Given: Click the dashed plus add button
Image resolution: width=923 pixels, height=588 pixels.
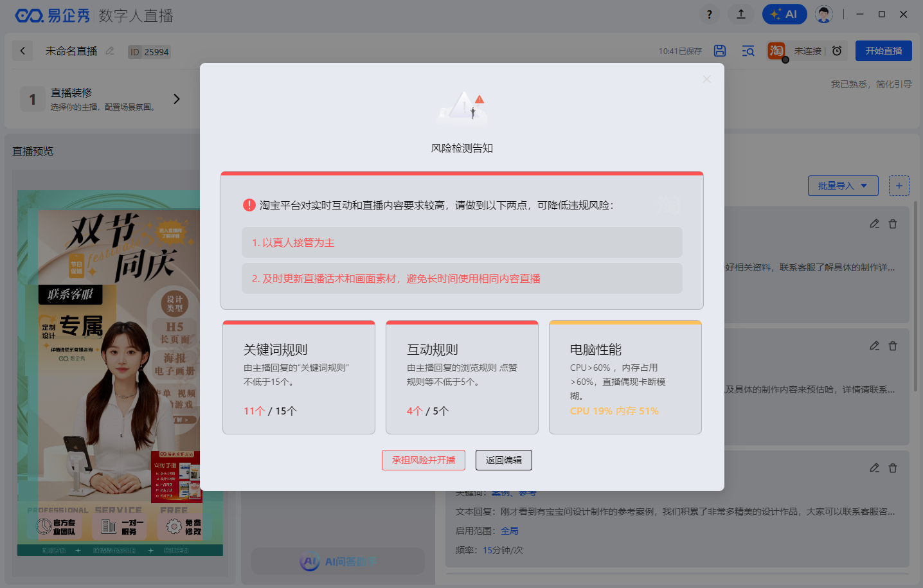Looking at the screenshot, I should coord(899,186).
